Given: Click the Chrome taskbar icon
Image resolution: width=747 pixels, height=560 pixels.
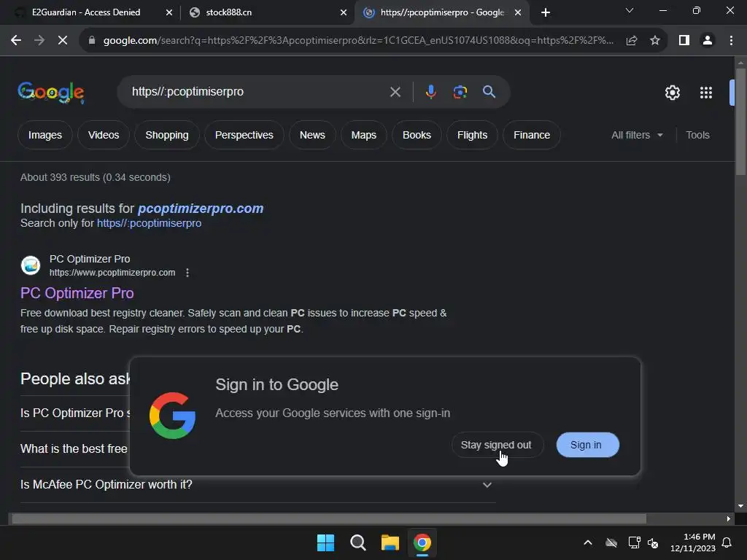Looking at the screenshot, I should (422, 542).
